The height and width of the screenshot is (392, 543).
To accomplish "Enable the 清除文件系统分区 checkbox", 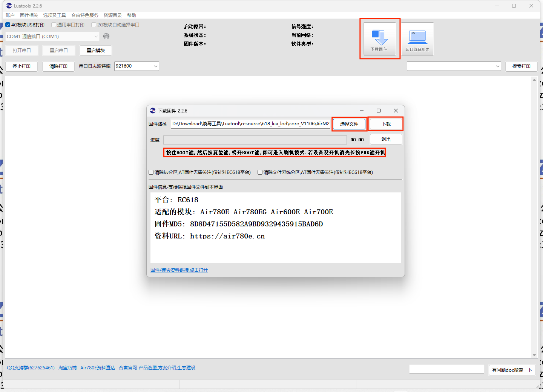I will [260, 172].
